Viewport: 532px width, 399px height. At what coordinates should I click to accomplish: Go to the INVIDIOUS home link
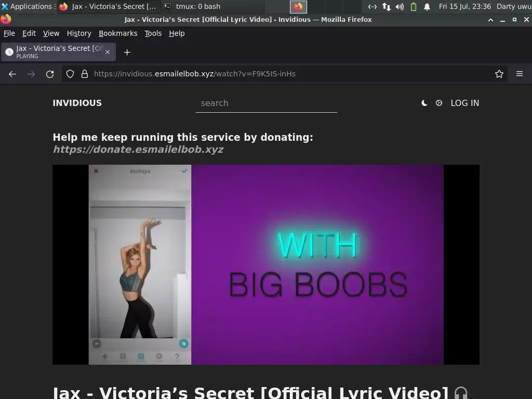(x=77, y=103)
